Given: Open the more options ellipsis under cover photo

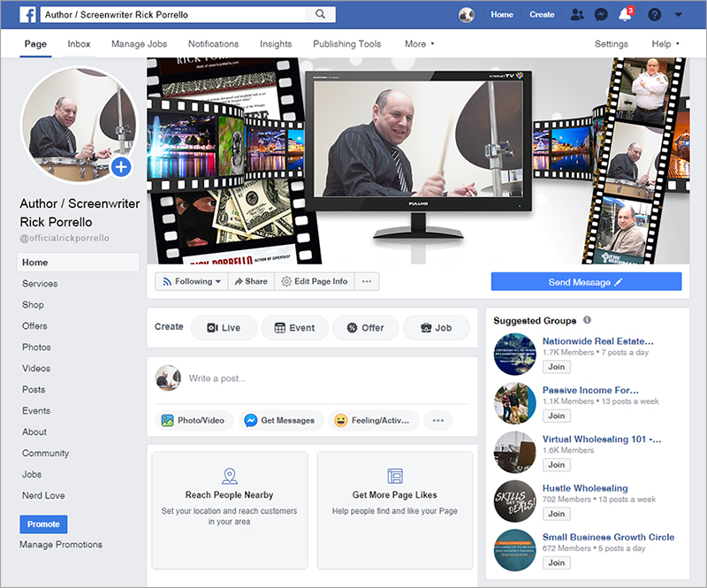Looking at the screenshot, I should tap(367, 281).
